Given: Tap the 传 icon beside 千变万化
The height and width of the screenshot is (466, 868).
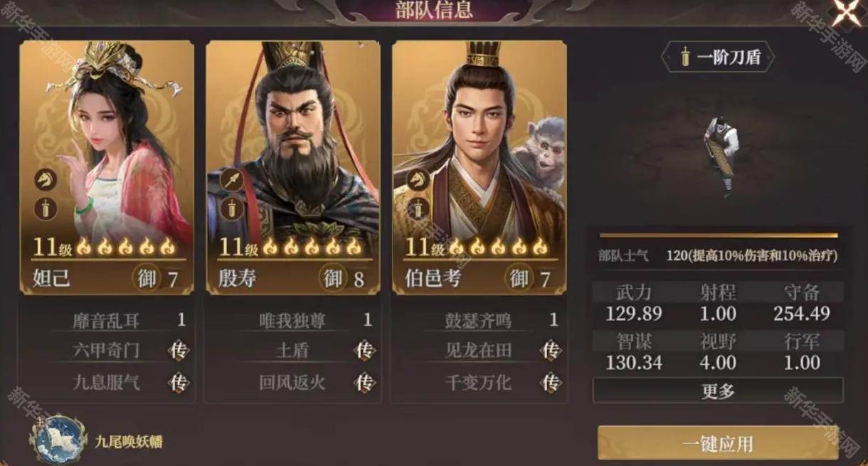Looking at the screenshot, I should click(551, 382).
